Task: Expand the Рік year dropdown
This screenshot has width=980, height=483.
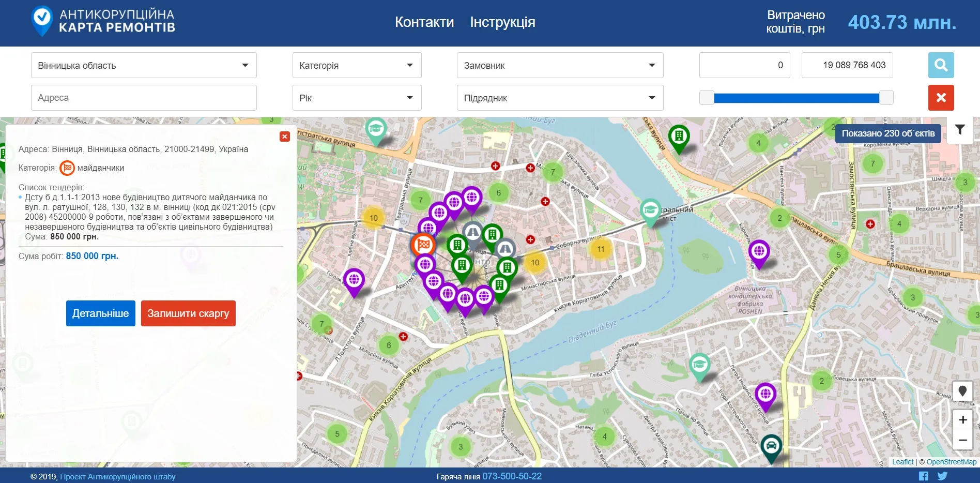Action: (357, 98)
